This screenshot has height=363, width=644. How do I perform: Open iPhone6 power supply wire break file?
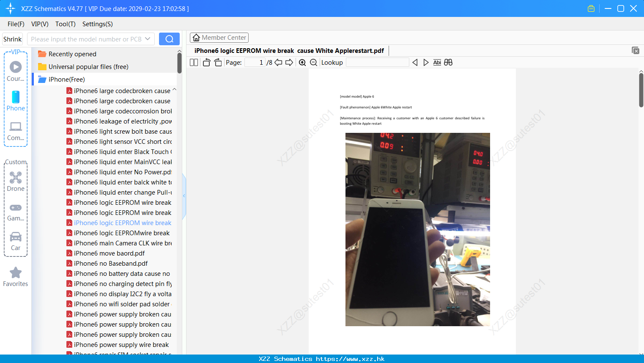(118, 345)
